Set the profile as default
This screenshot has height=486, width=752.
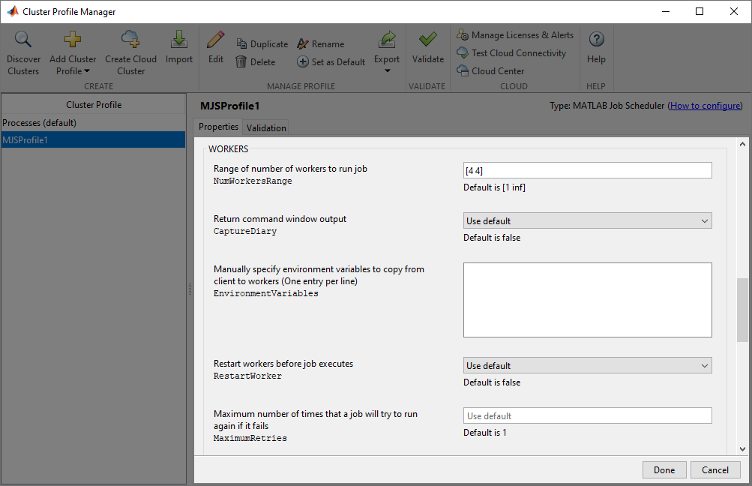331,62
